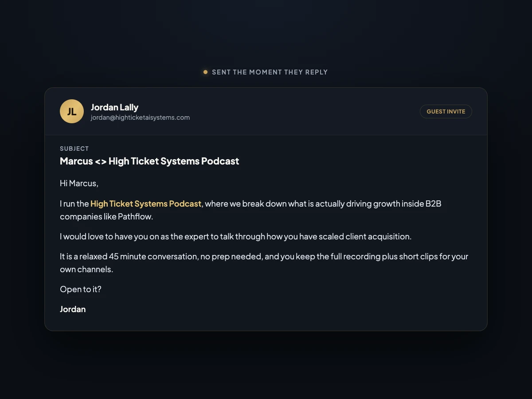This screenshot has width=532, height=399.
Task: Click the Open to it? line
Action: click(x=81, y=289)
